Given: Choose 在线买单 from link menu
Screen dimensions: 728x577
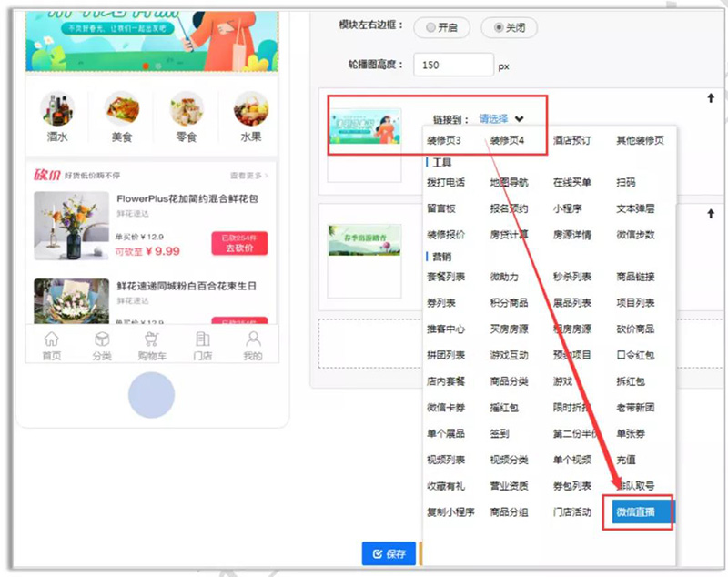Looking at the screenshot, I should click(x=572, y=182).
